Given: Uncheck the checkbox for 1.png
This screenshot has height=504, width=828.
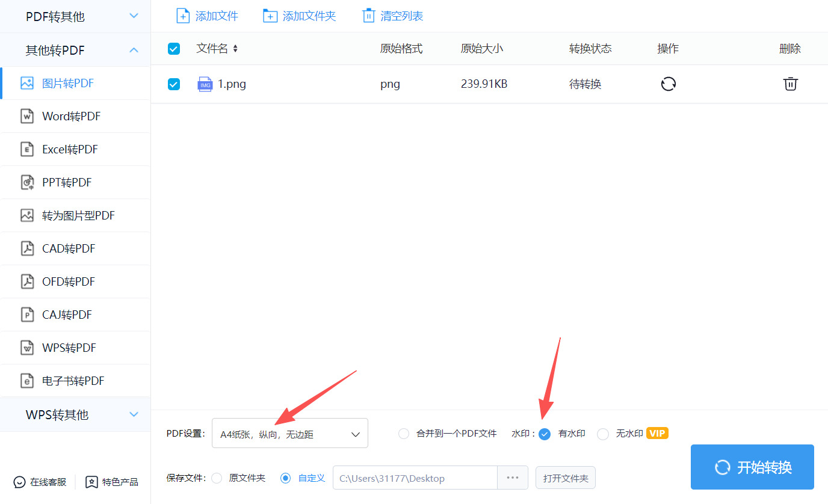Looking at the screenshot, I should (x=174, y=84).
